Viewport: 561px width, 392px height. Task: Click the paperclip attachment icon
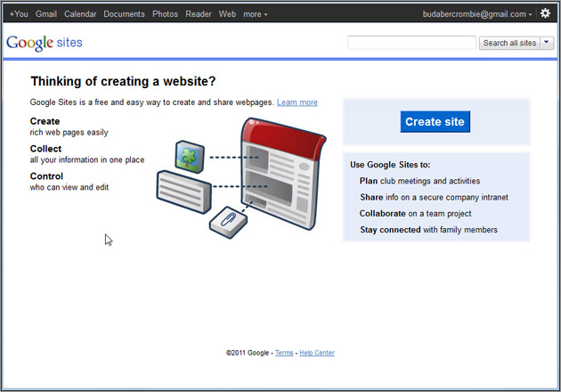[228, 221]
